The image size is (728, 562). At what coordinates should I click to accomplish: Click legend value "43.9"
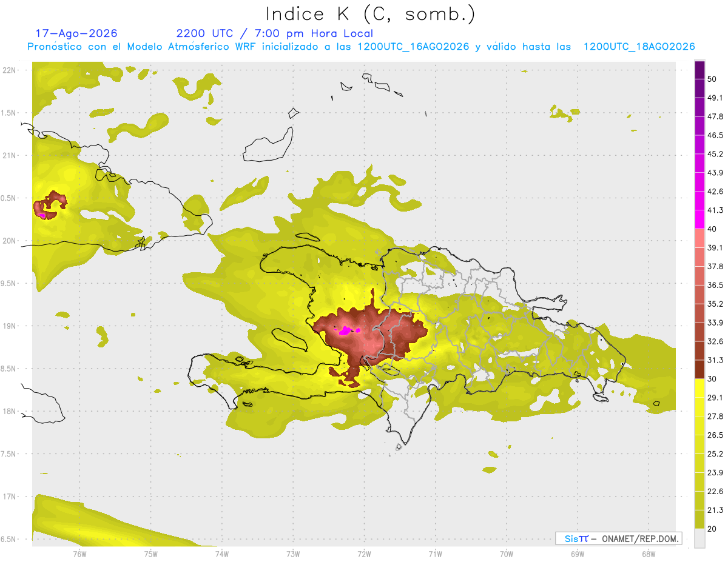715,173
